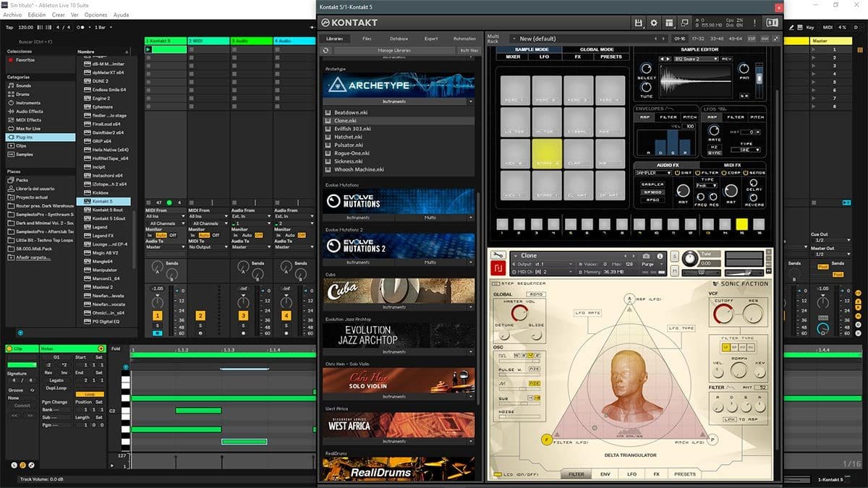Screen dimensions: 868x488
Task: Click the A Amp LFO node on triangle
Action: [x=629, y=299]
